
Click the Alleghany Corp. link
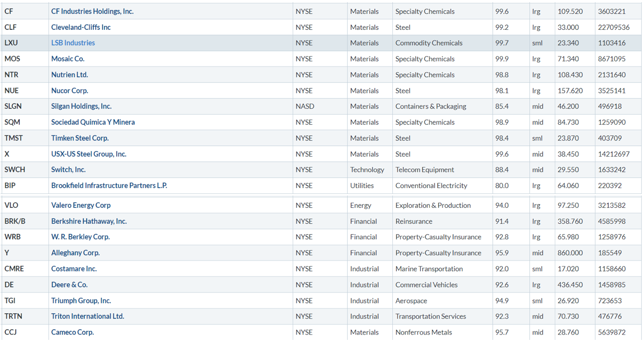tap(75, 253)
